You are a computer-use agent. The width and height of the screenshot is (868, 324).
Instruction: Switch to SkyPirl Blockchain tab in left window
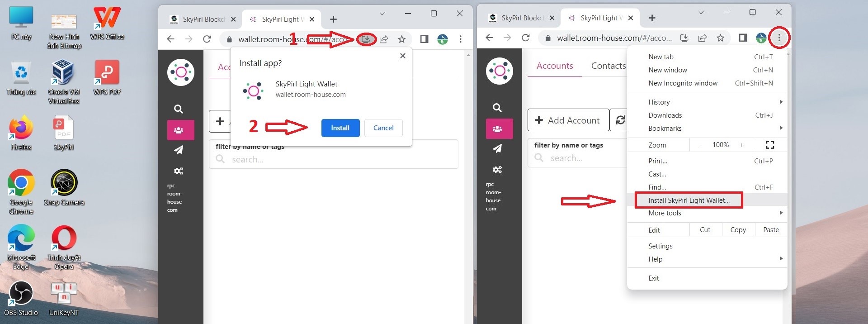tap(203, 19)
